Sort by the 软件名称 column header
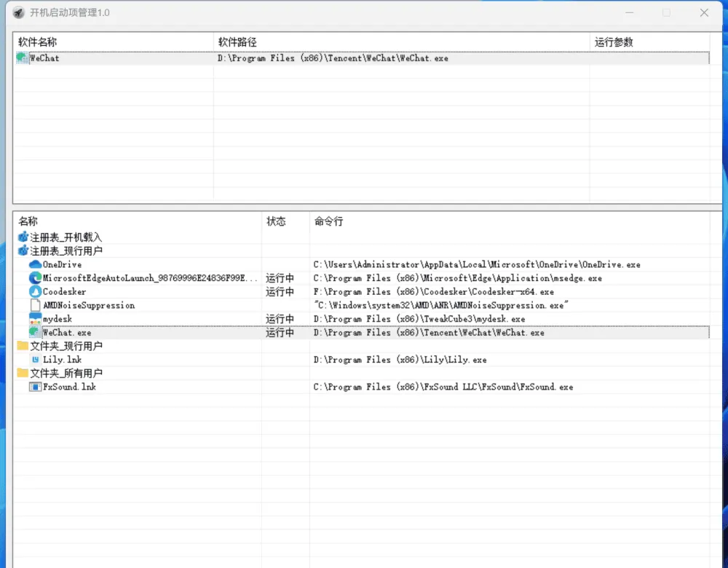This screenshot has height=568, width=728. 36,42
